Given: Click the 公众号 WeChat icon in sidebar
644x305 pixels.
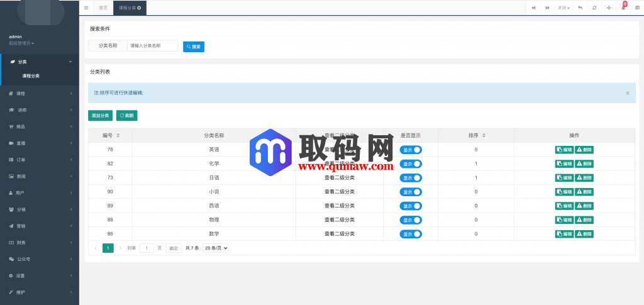Looking at the screenshot, I should 11,259.
